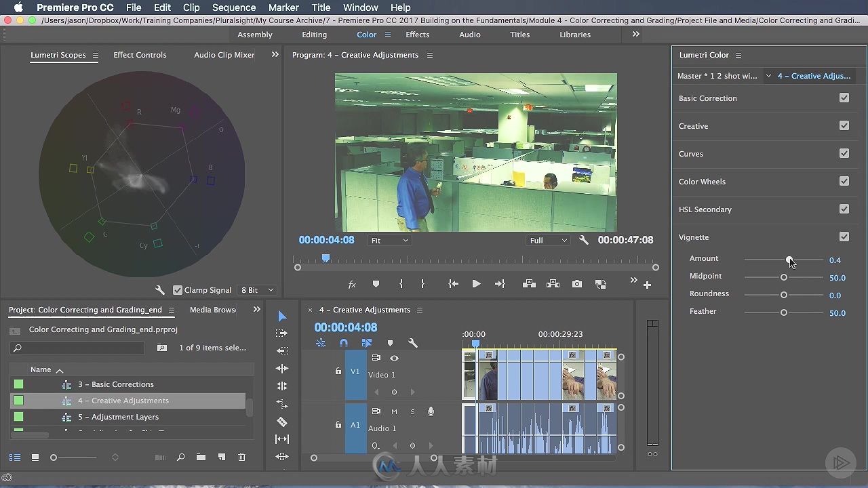This screenshot has height=488, width=868.
Task: Adjust the Vignette Midpoint slider
Action: [783, 277]
